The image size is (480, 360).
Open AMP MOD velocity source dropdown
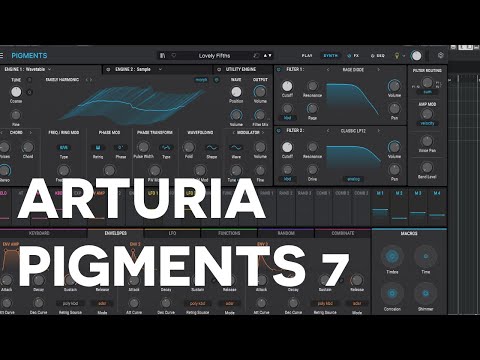tap(427, 123)
